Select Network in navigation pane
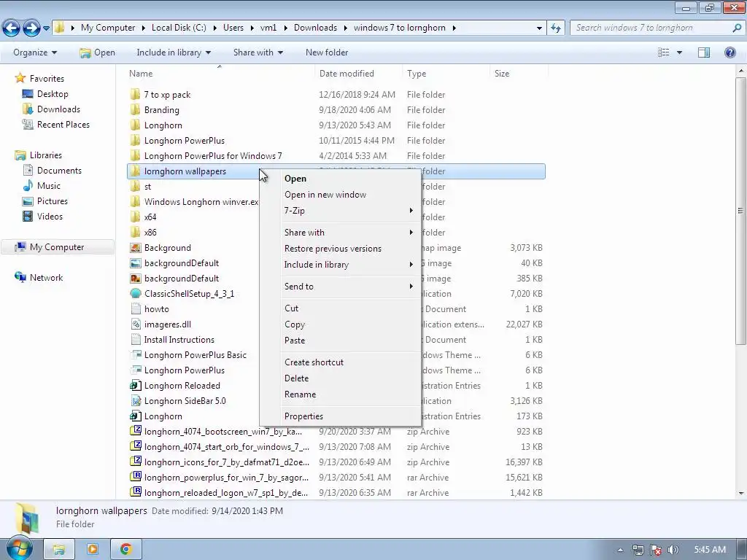747x560 pixels. (x=46, y=277)
